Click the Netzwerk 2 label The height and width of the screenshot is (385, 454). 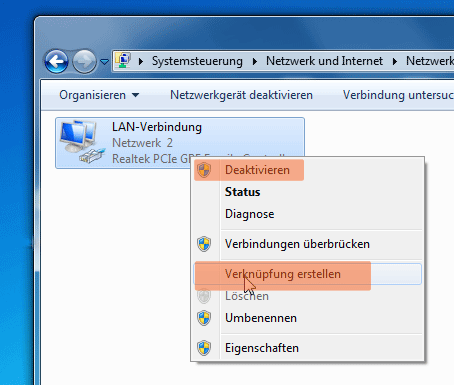tap(142, 143)
